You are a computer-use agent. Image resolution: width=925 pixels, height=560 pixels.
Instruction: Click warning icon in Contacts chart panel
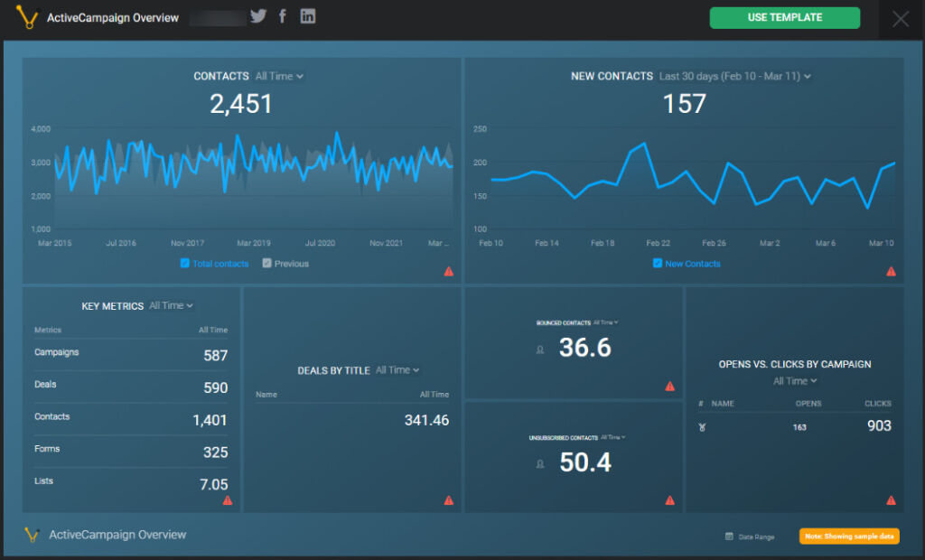pos(449,271)
